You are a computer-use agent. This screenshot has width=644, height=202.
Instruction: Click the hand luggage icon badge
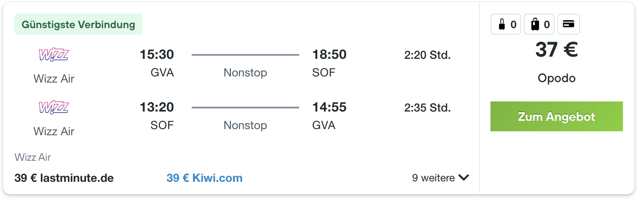tap(506, 25)
